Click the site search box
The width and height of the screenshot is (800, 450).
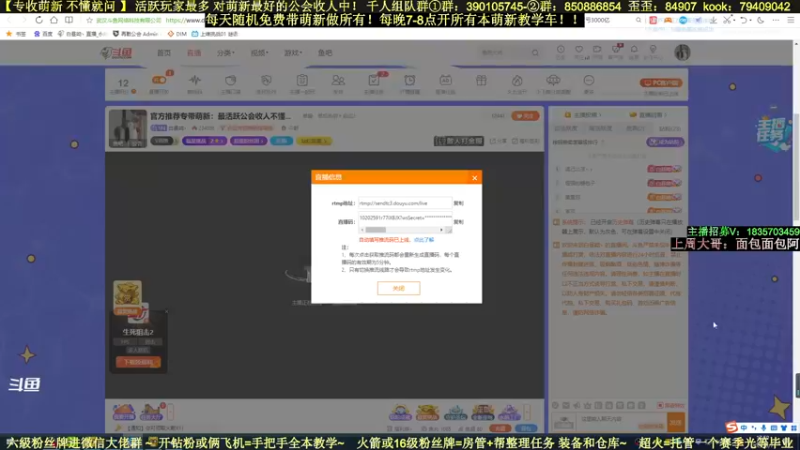tap(505, 53)
